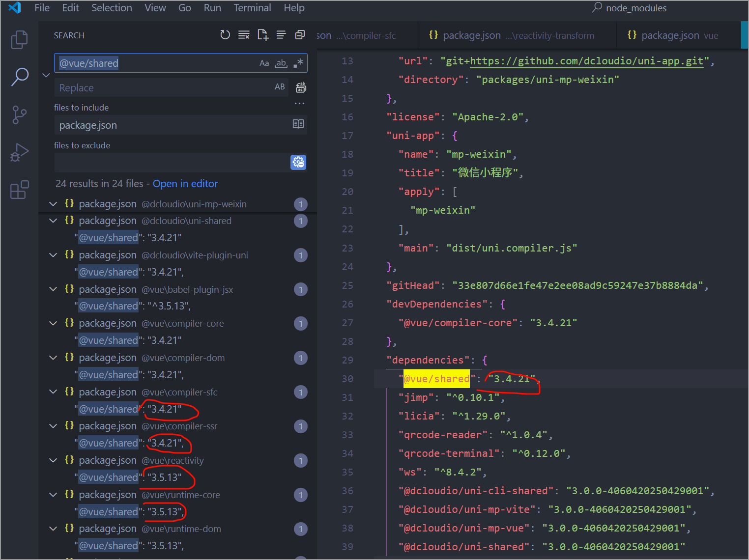Toggle use exclude settings and ignore files

click(298, 162)
